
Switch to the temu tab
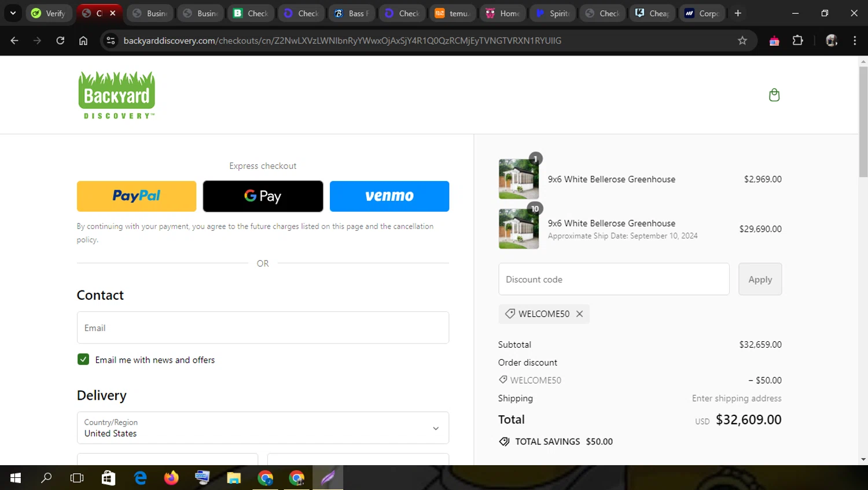click(453, 13)
